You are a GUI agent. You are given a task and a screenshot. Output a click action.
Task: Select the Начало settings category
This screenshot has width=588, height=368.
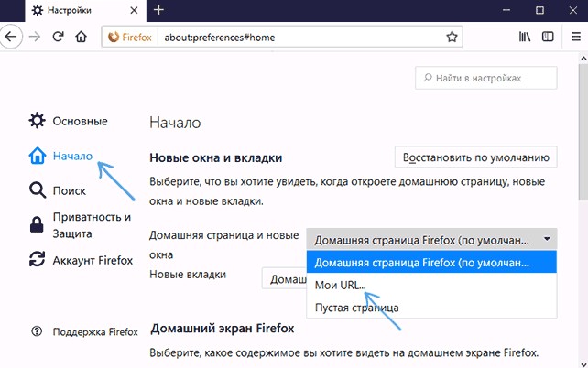click(x=60, y=156)
